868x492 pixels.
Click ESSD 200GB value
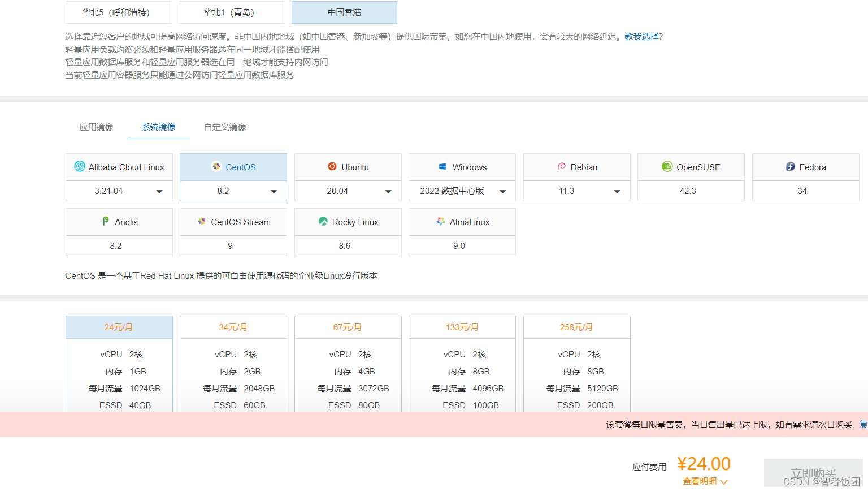600,405
